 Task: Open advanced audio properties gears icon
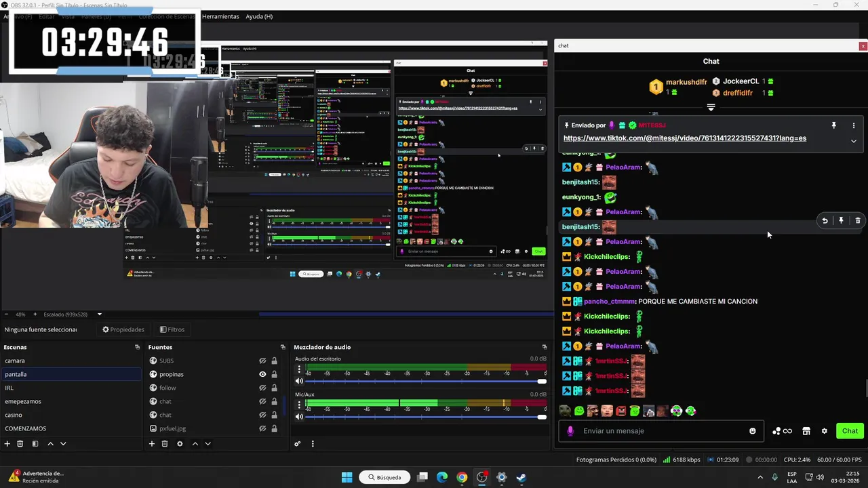[297, 444]
